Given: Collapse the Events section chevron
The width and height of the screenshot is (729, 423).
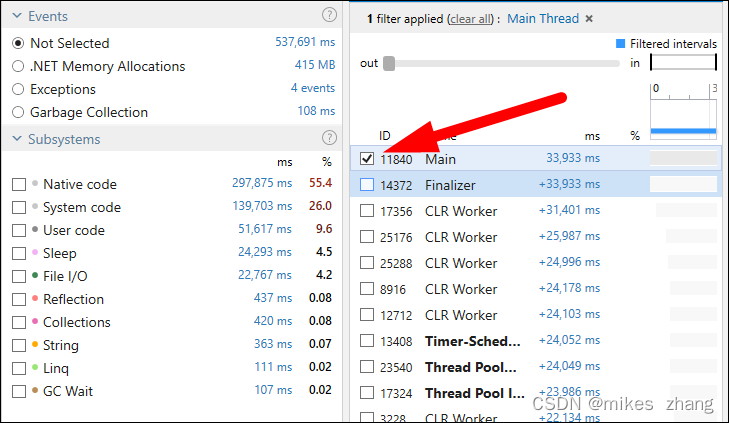Looking at the screenshot, I should click(17, 16).
